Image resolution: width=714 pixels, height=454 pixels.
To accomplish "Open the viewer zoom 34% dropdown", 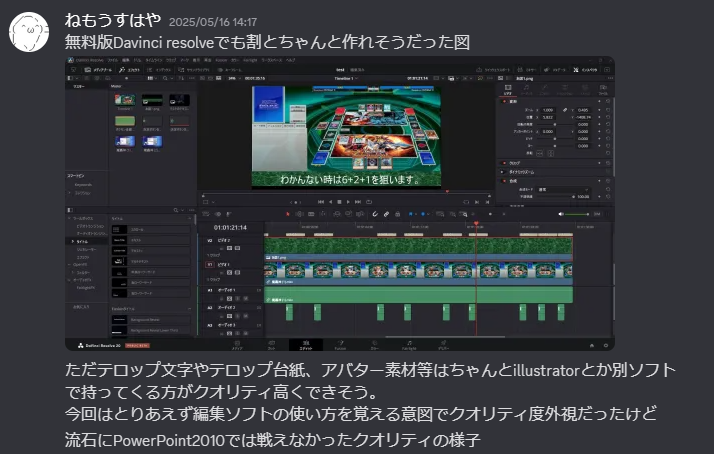I will click(x=233, y=78).
